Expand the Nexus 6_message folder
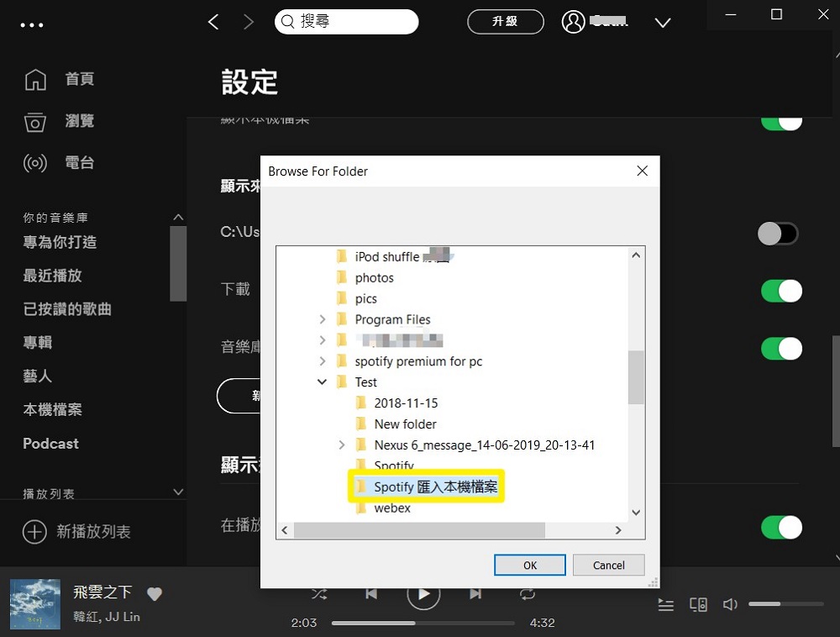This screenshot has width=840, height=637. [x=341, y=445]
